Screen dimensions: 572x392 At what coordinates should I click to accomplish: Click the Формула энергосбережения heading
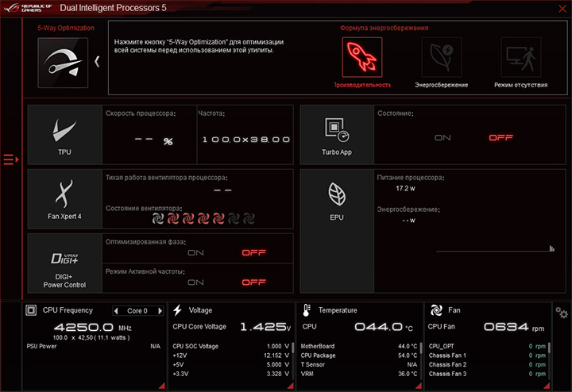[385, 28]
